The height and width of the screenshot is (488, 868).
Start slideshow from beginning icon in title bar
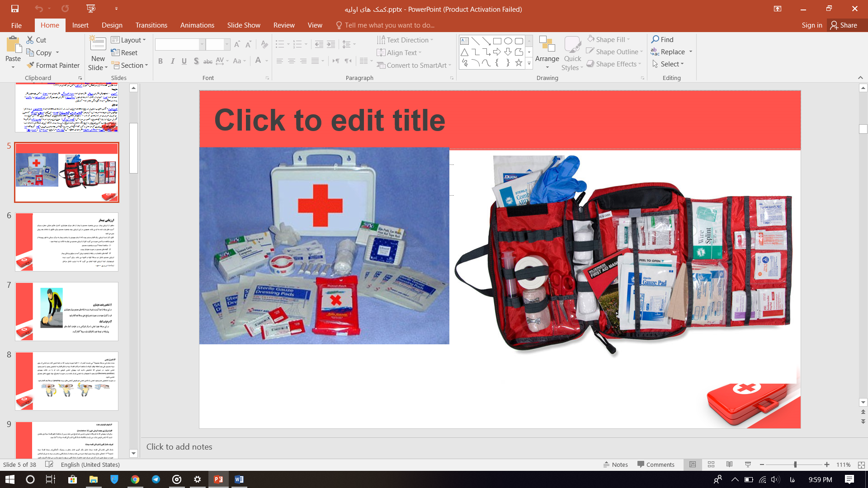tap(91, 9)
